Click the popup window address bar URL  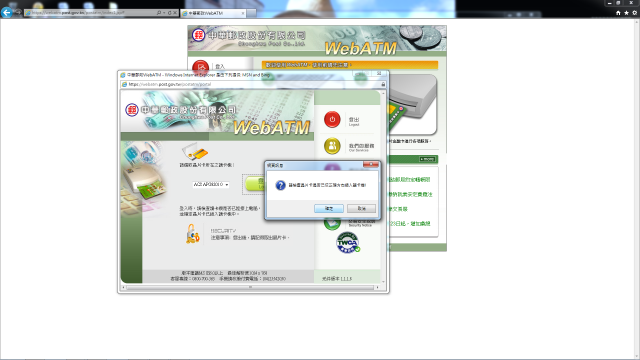point(170,84)
